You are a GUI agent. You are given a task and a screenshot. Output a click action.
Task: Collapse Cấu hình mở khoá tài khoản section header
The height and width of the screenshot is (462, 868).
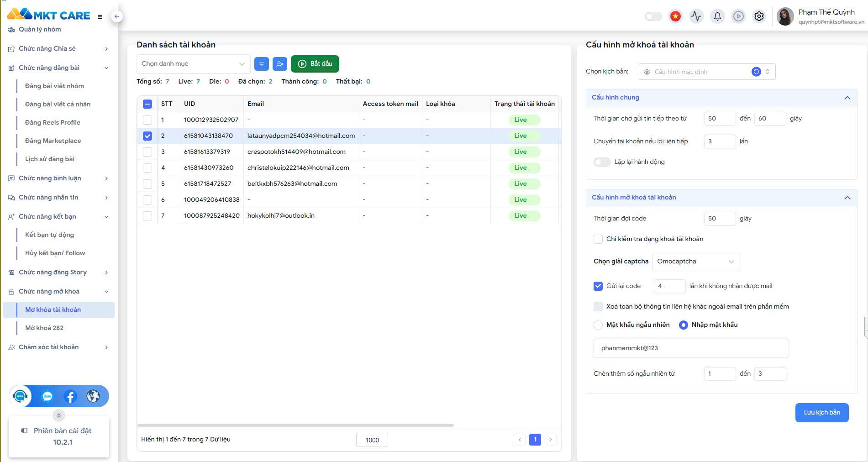(x=721, y=198)
